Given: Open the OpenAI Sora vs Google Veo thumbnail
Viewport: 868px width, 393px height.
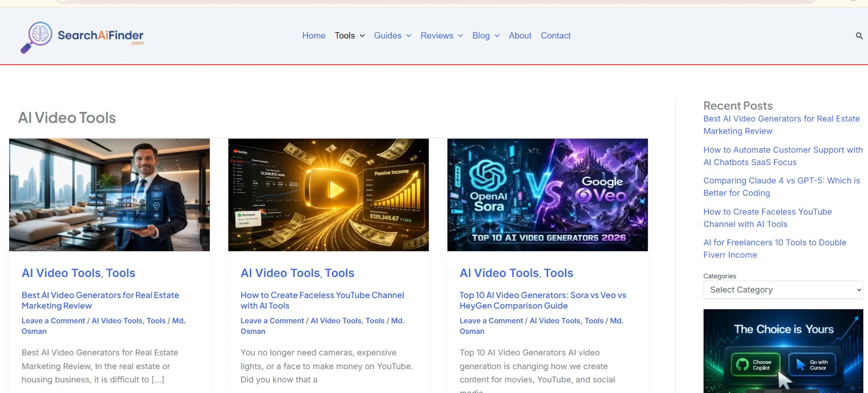Looking at the screenshot, I should coord(547,195).
